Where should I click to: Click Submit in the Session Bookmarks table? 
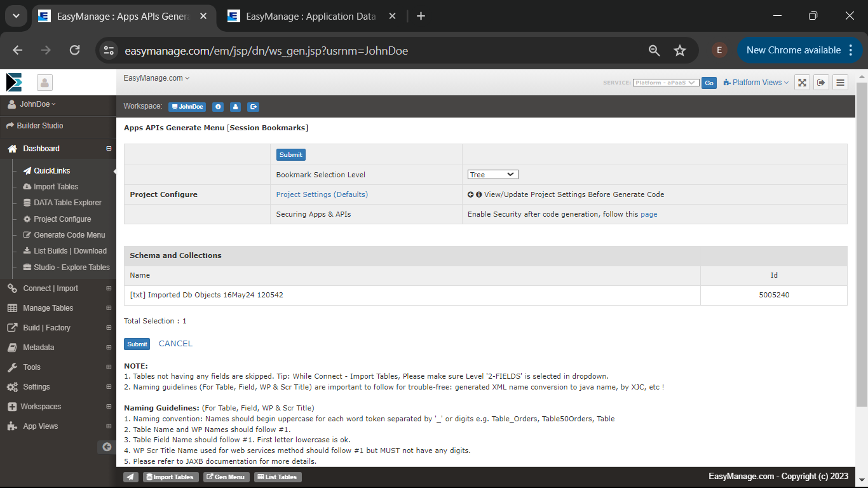290,154
